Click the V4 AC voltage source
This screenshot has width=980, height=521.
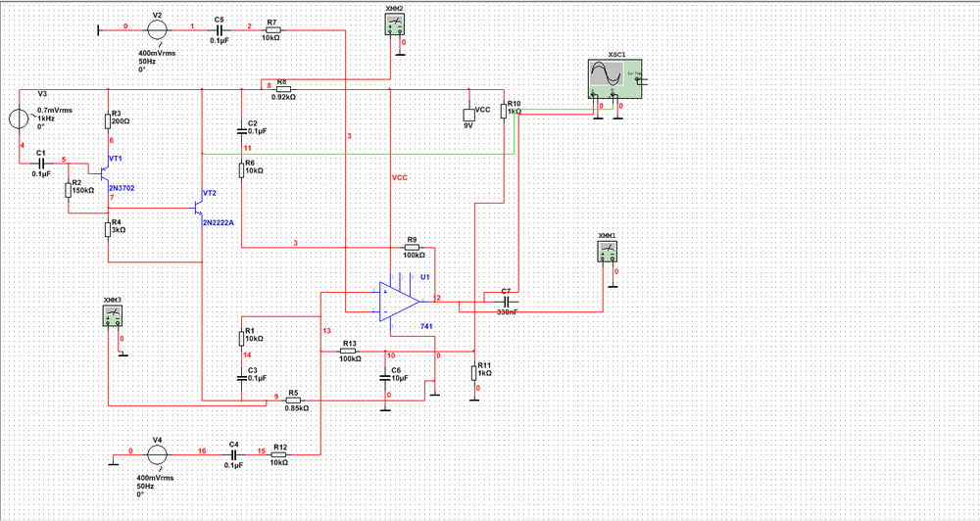click(154, 453)
